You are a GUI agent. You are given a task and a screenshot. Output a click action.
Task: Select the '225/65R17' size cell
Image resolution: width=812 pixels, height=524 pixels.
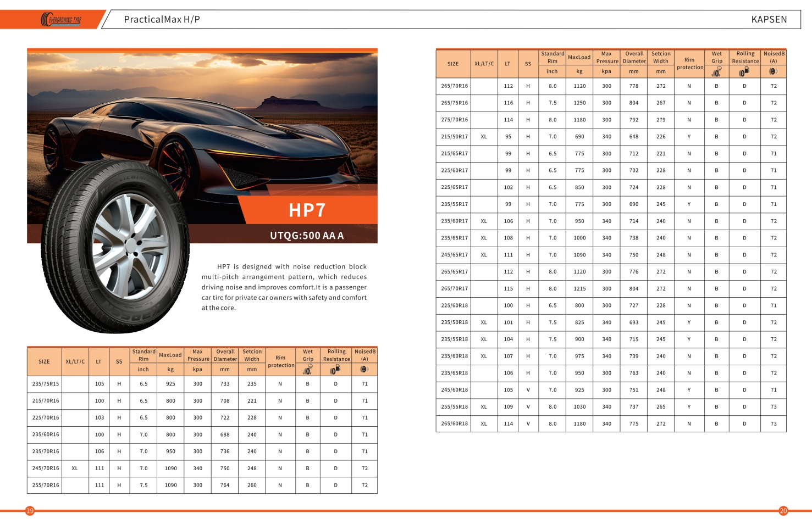(x=455, y=187)
